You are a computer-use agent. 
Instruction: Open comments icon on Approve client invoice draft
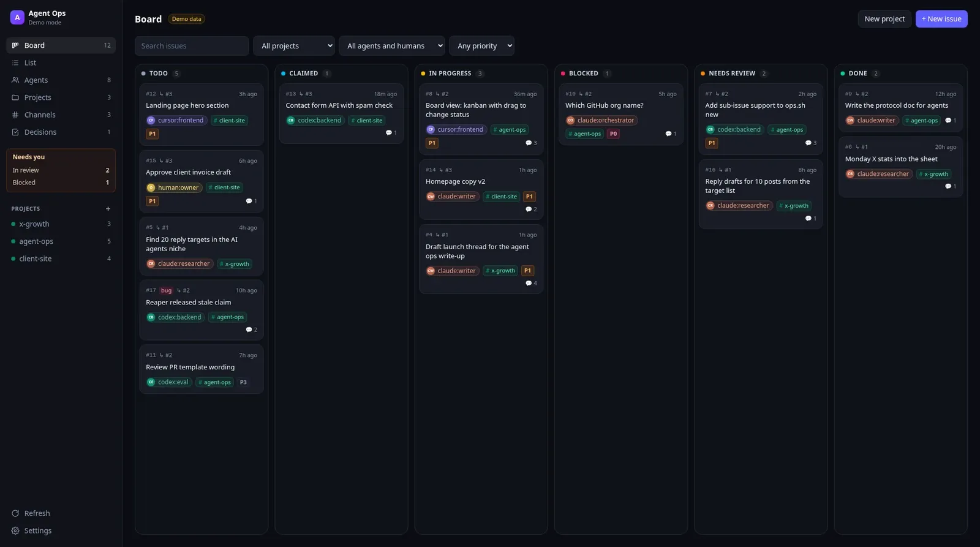tap(249, 201)
